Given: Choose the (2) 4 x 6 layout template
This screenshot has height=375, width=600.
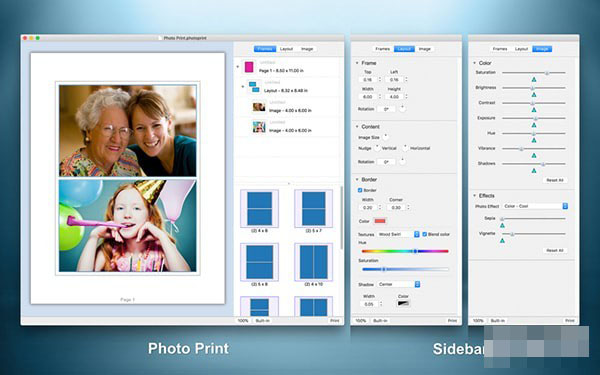Looking at the screenshot, I should click(259, 209).
